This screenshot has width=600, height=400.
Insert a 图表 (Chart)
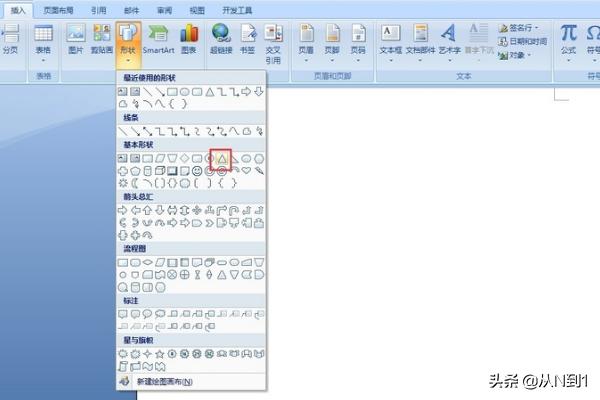188,38
